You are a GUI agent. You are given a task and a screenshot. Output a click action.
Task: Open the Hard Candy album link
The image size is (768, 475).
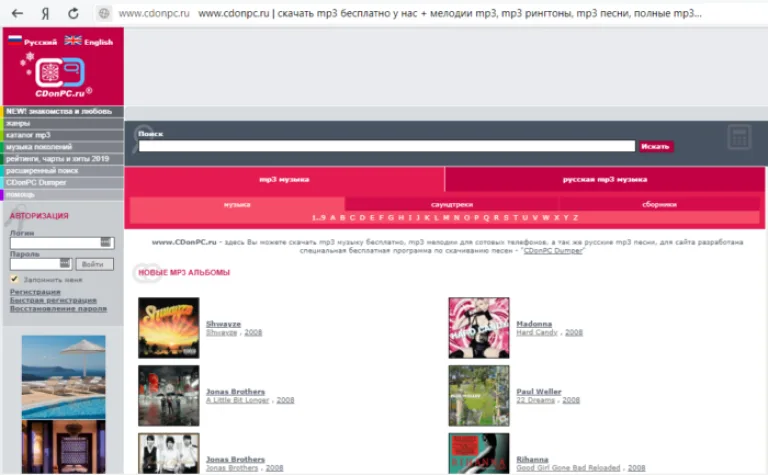pyautogui.click(x=537, y=332)
